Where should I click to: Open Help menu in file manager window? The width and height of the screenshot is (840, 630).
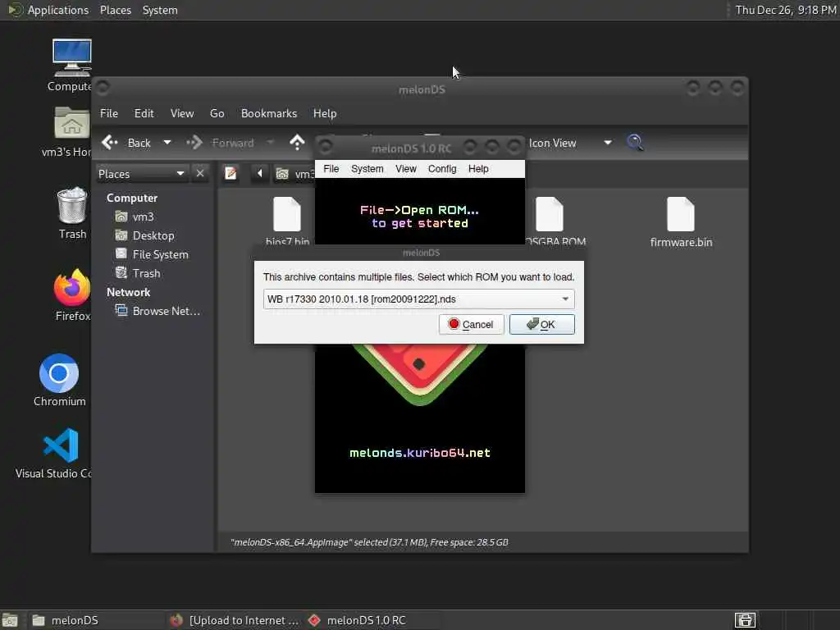click(325, 113)
